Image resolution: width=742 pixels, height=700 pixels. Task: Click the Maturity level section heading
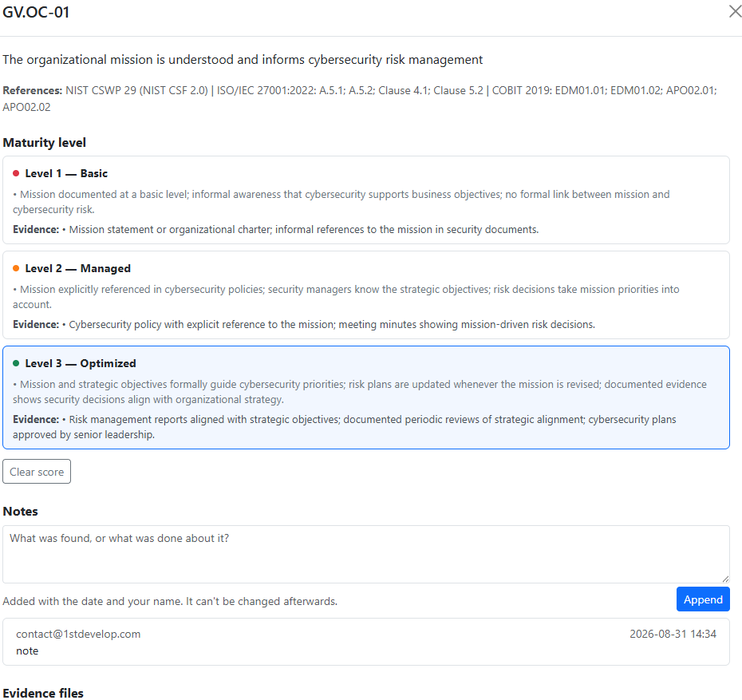pyautogui.click(x=45, y=142)
